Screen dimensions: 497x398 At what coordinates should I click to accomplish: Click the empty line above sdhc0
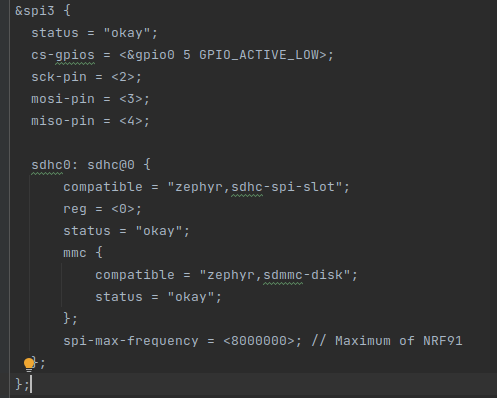tap(253, 143)
